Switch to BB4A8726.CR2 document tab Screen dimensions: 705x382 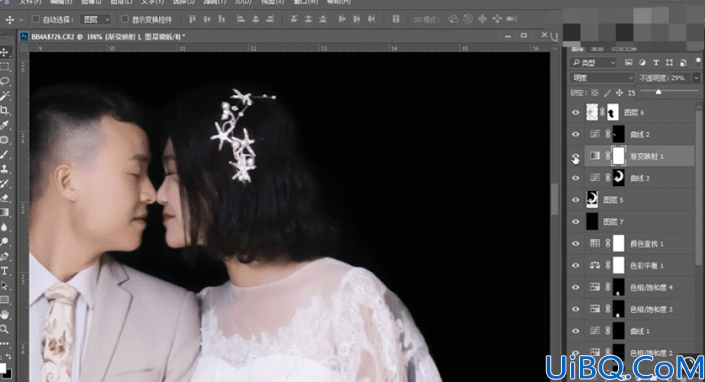[108, 37]
